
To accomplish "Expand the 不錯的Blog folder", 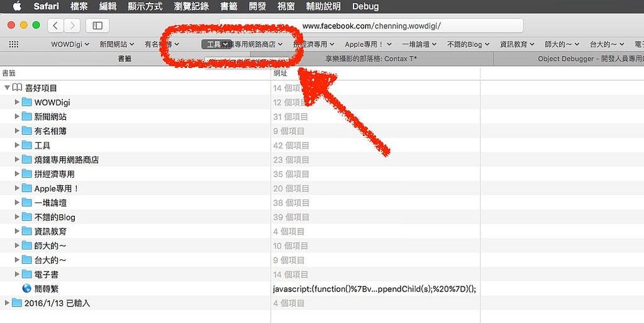I will click(17, 217).
